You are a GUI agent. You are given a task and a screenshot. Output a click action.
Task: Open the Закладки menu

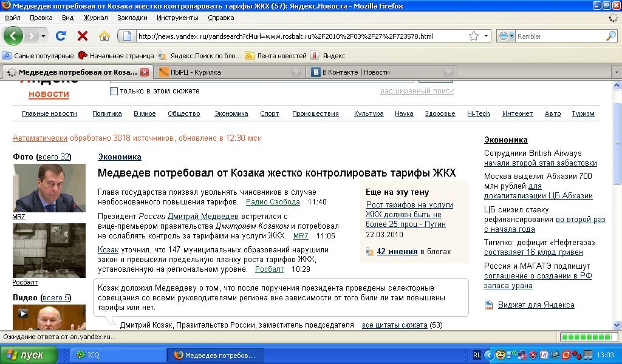click(132, 18)
